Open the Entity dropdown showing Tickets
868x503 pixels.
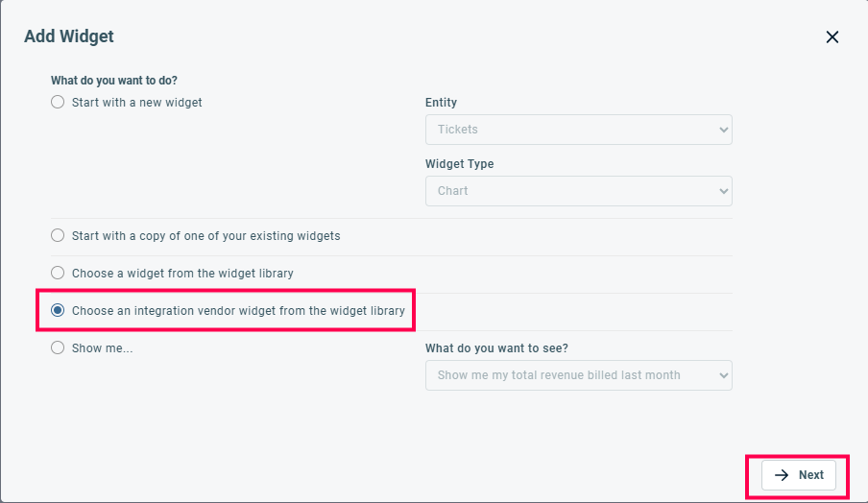point(578,130)
